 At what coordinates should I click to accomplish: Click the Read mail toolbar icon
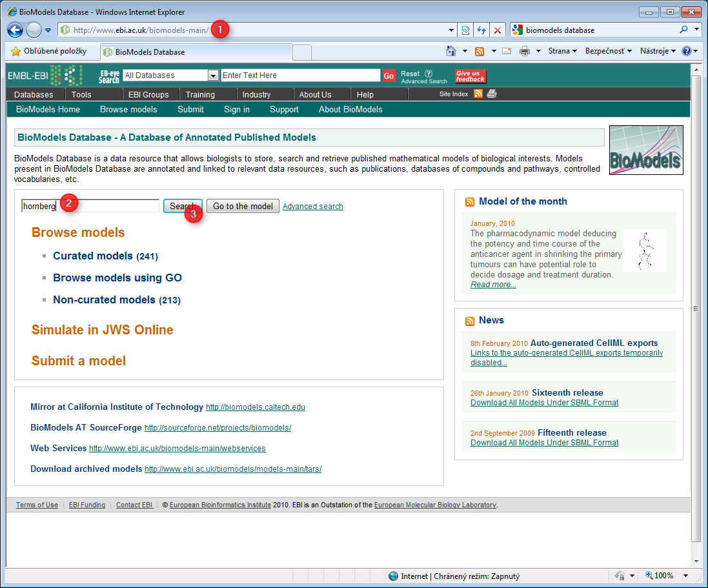(507, 51)
